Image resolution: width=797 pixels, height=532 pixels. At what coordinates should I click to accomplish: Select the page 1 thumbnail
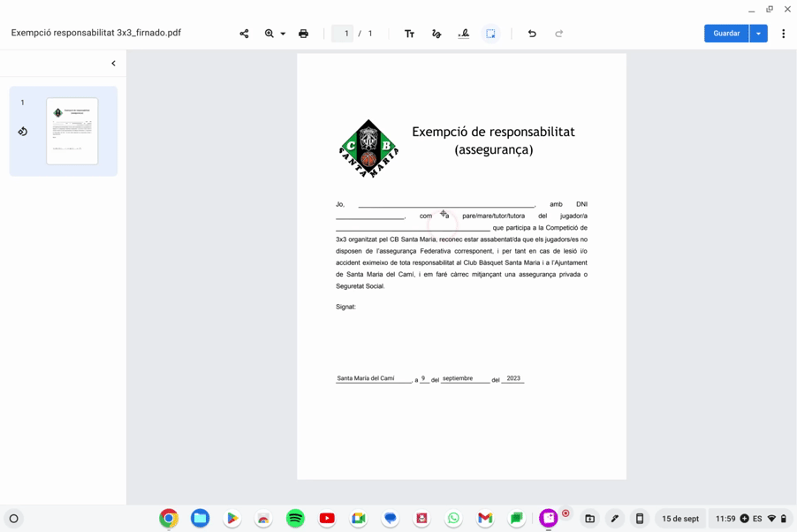72,131
